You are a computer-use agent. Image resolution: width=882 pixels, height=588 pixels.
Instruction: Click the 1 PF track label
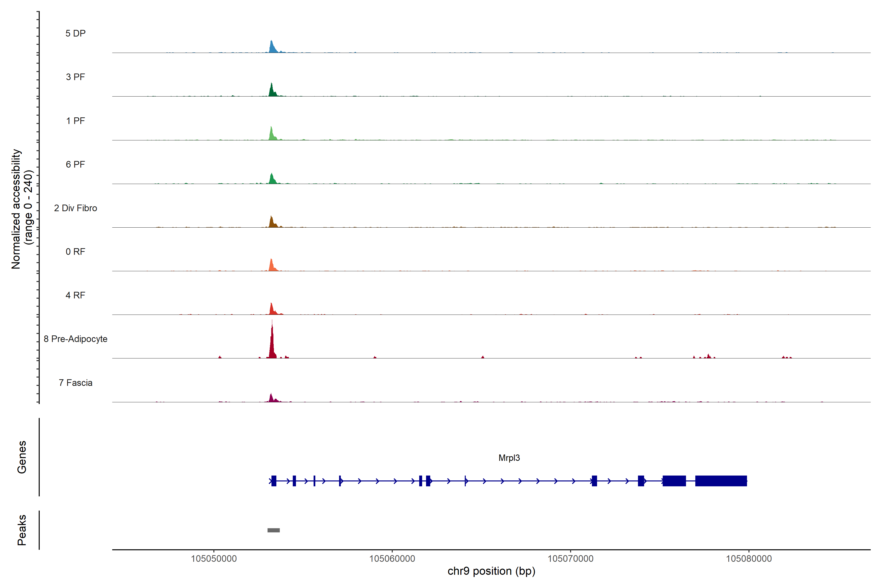coord(75,121)
